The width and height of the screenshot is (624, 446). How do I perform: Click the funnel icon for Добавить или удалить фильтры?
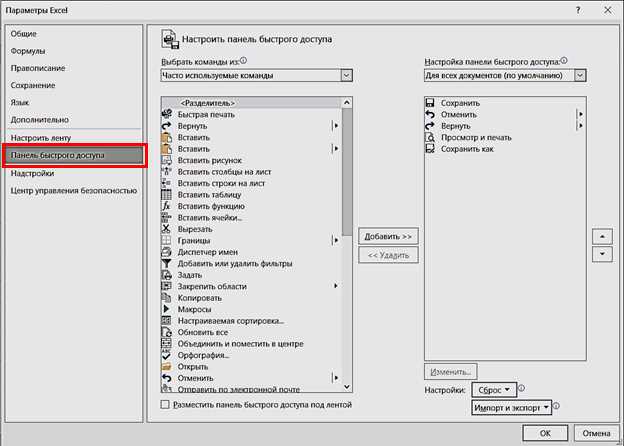pyautogui.click(x=166, y=263)
